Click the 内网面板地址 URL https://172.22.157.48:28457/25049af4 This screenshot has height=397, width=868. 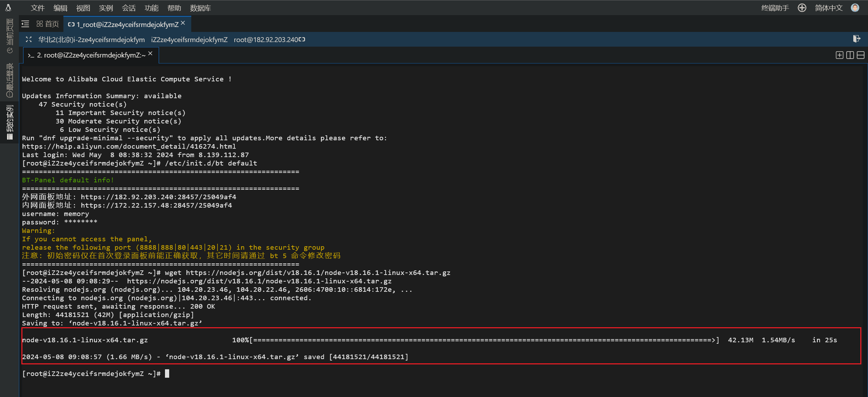click(x=156, y=206)
